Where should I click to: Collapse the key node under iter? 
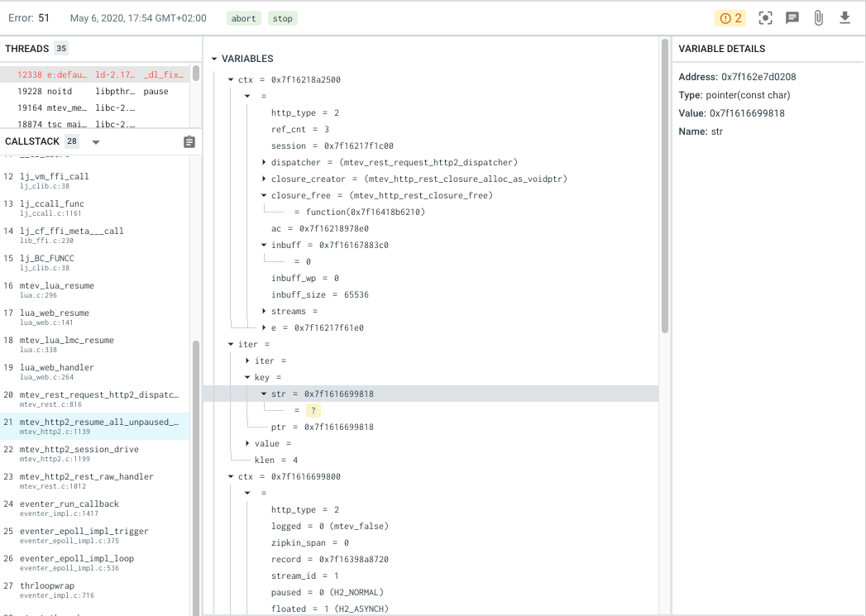[x=247, y=378]
